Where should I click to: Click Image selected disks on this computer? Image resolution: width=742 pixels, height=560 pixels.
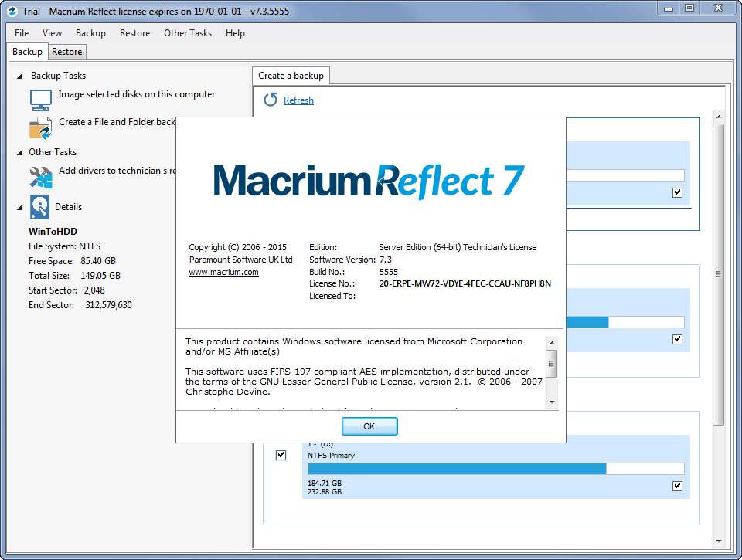pyautogui.click(x=137, y=94)
